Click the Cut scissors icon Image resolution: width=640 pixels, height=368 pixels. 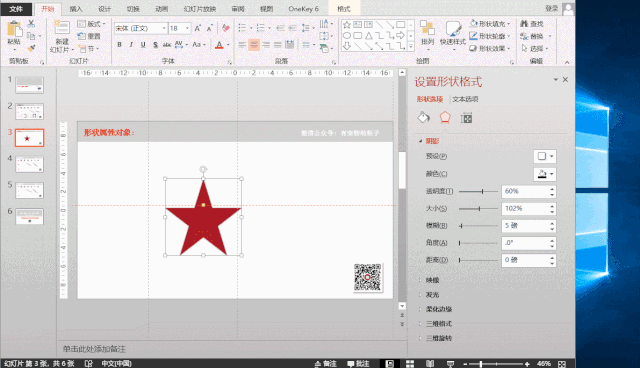[x=31, y=24]
